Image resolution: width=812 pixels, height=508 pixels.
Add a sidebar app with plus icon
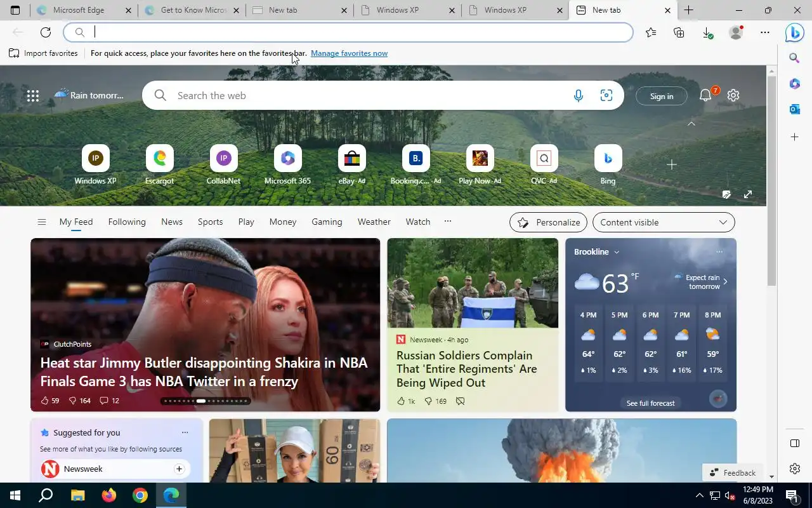tap(794, 137)
